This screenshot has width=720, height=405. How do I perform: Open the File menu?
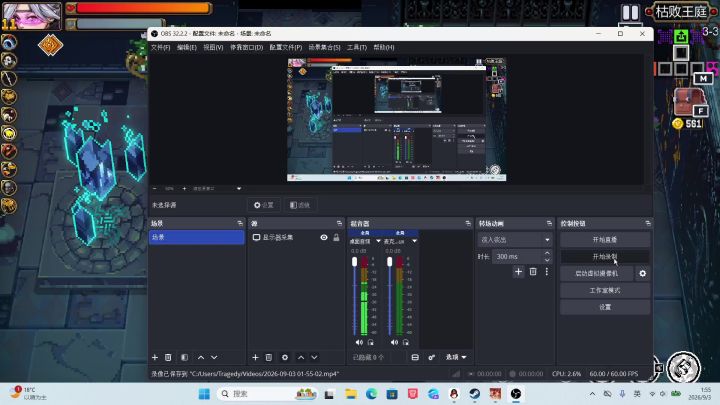(161, 47)
